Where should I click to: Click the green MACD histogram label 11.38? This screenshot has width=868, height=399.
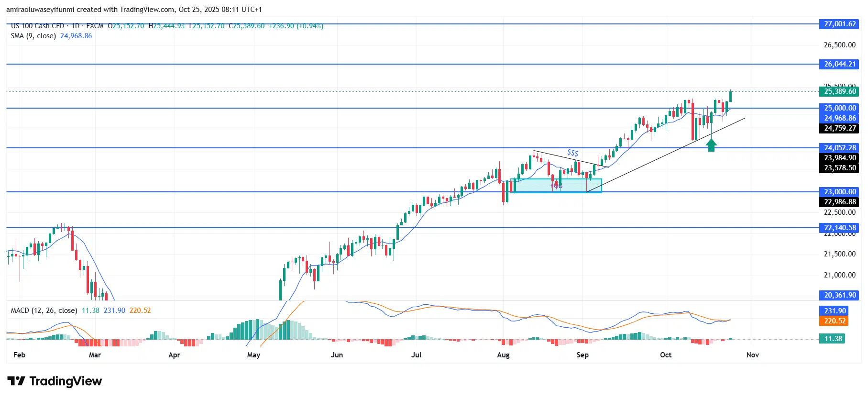point(833,339)
